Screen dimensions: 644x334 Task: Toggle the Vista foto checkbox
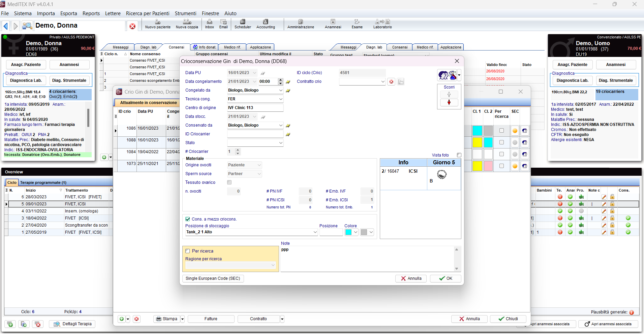[x=459, y=155]
